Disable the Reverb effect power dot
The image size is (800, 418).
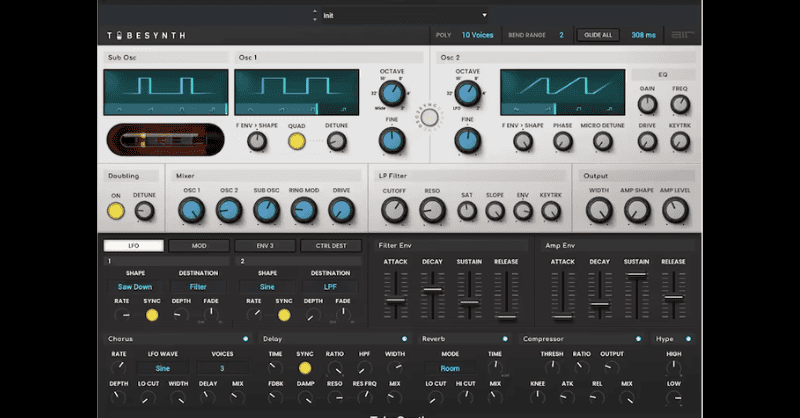pos(505,339)
